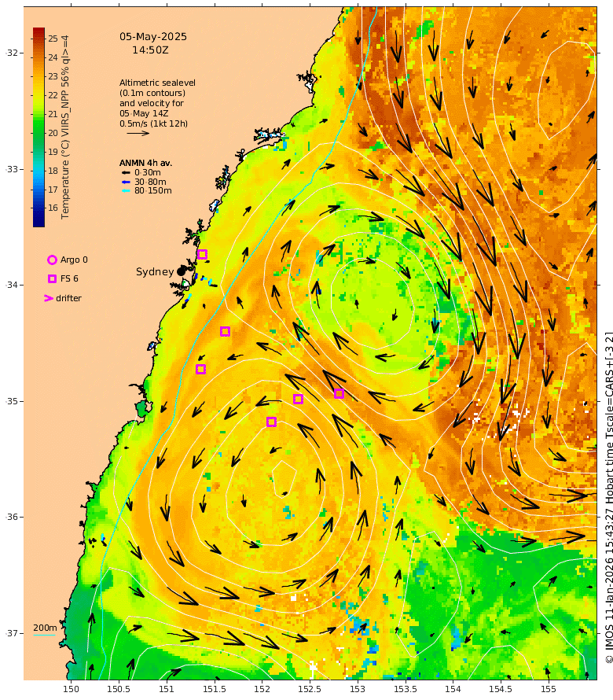The image size is (613, 700).
Task: Click the '0-30m' depth label
Action: tap(148, 172)
